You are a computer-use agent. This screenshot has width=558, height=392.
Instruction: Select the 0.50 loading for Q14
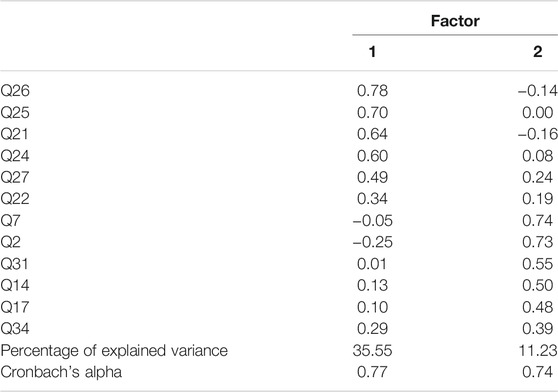coord(538,286)
